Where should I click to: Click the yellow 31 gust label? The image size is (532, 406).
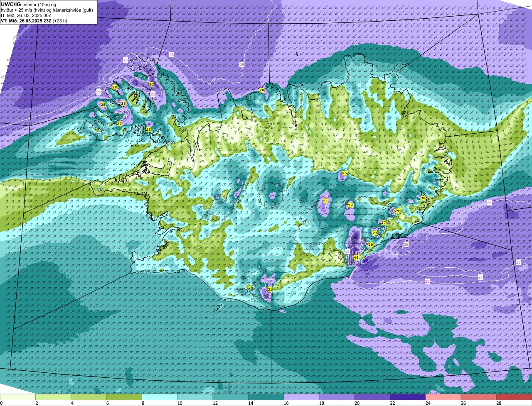tap(270, 289)
